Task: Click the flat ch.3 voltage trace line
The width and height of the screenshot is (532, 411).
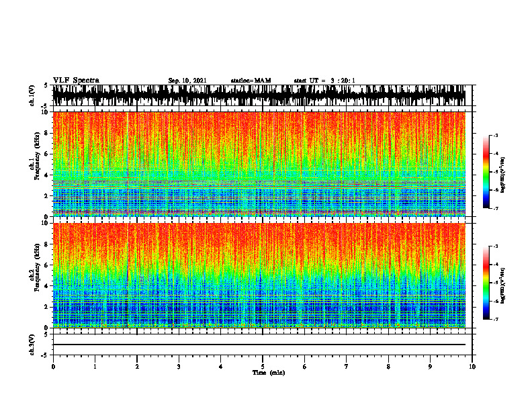Action: click(259, 345)
